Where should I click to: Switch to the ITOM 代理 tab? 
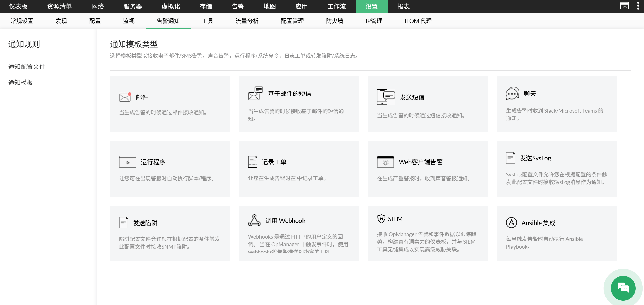pyautogui.click(x=418, y=21)
